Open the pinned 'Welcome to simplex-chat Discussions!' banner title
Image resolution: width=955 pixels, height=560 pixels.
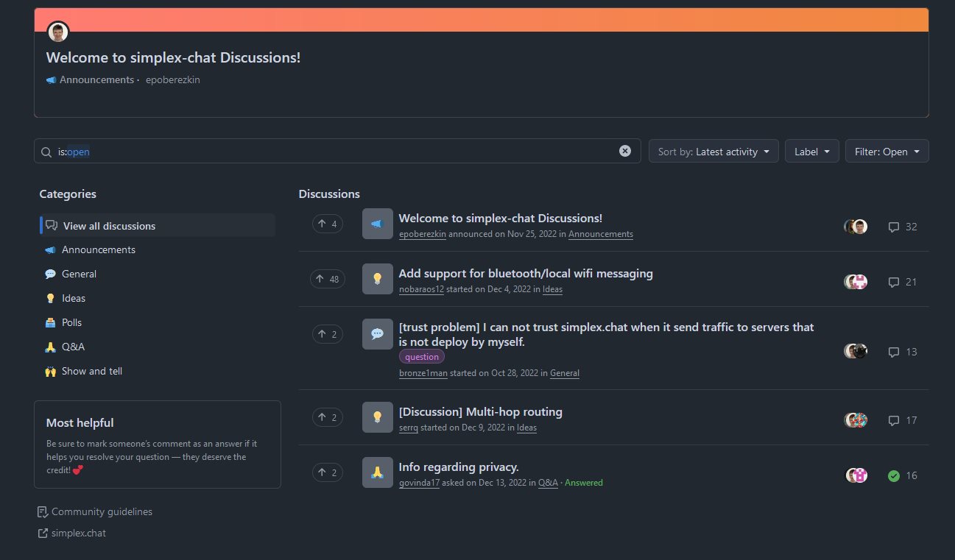coord(173,57)
